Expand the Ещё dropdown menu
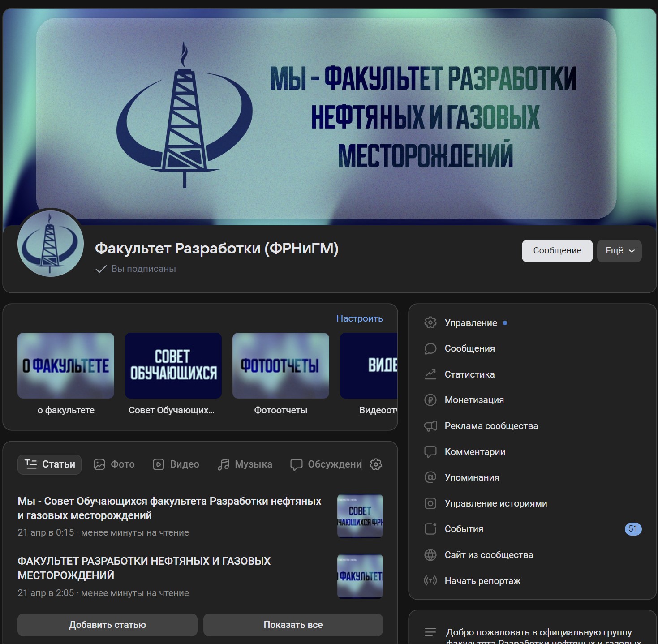658x644 pixels. 619,251
